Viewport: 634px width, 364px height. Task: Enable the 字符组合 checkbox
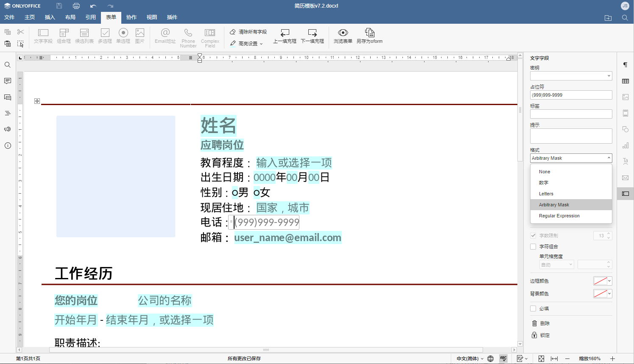point(533,247)
